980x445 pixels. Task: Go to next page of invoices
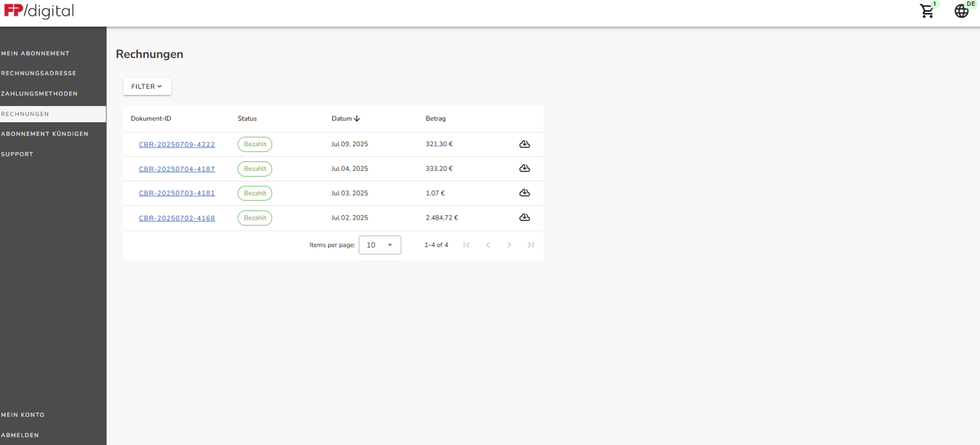pyautogui.click(x=509, y=245)
